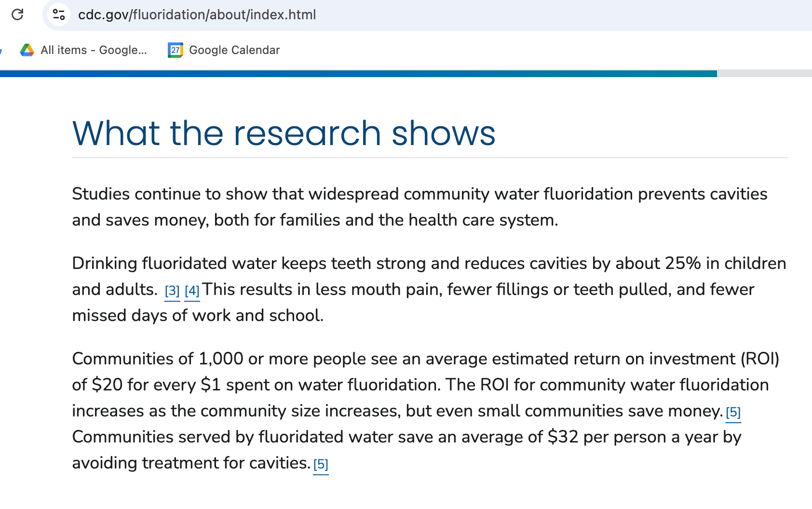The width and height of the screenshot is (812, 509).
Task: Click partially visible blue bookmark at left edge
Action: (x=1, y=50)
